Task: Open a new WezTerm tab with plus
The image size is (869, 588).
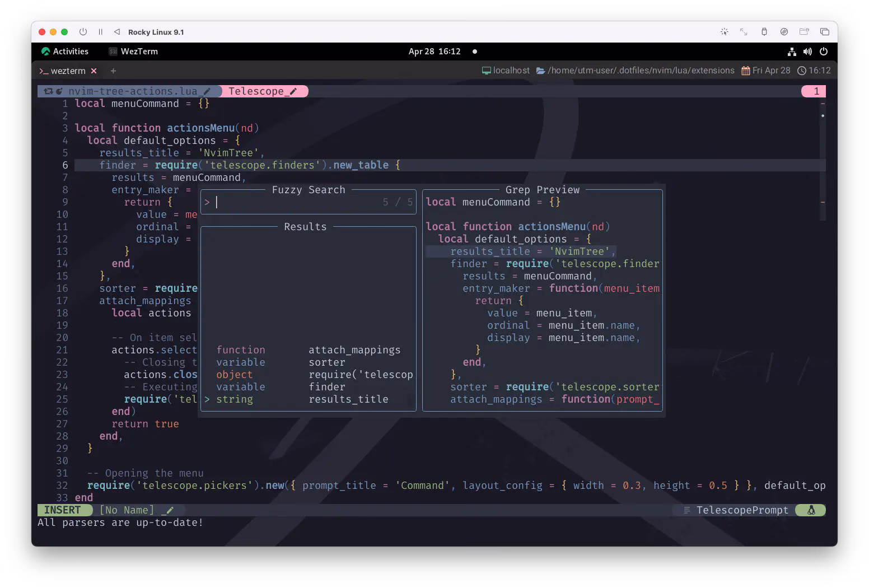Action: point(113,71)
